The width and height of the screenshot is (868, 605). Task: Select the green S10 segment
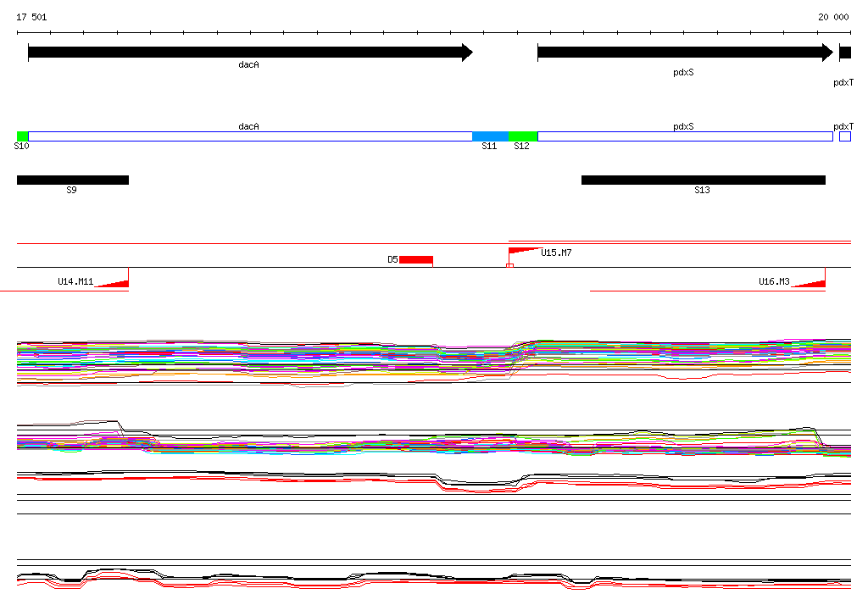pyautogui.click(x=23, y=136)
